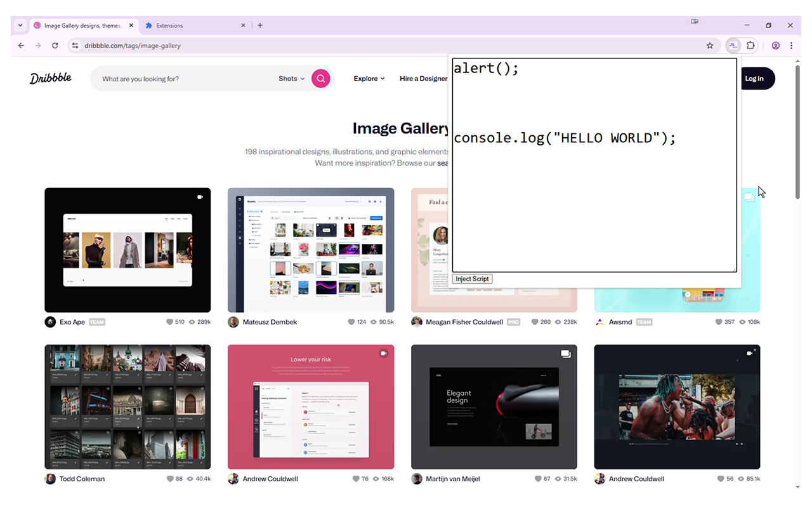Click the 'Image Gallery' page heading
The width and height of the screenshot is (812, 508).
pos(401,128)
